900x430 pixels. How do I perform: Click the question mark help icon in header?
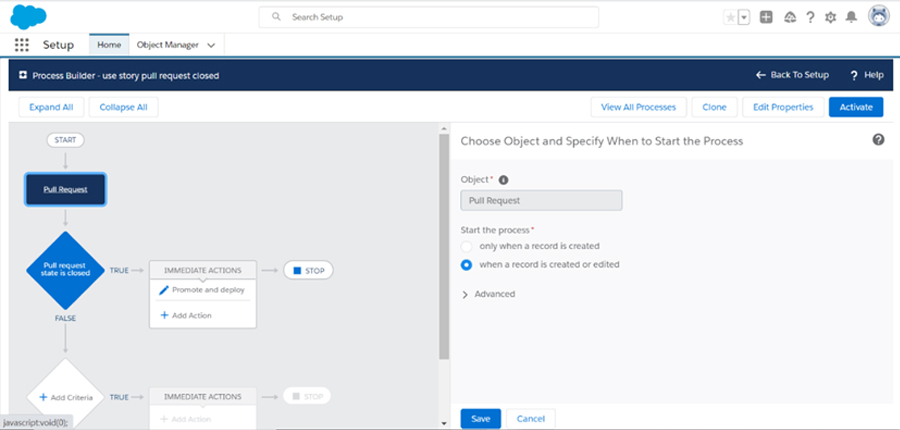pyautogui.click(x=810, y=17)
